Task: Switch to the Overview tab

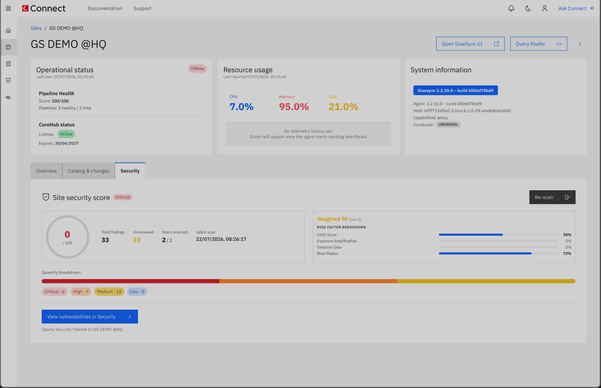Action: coord(46,171)
